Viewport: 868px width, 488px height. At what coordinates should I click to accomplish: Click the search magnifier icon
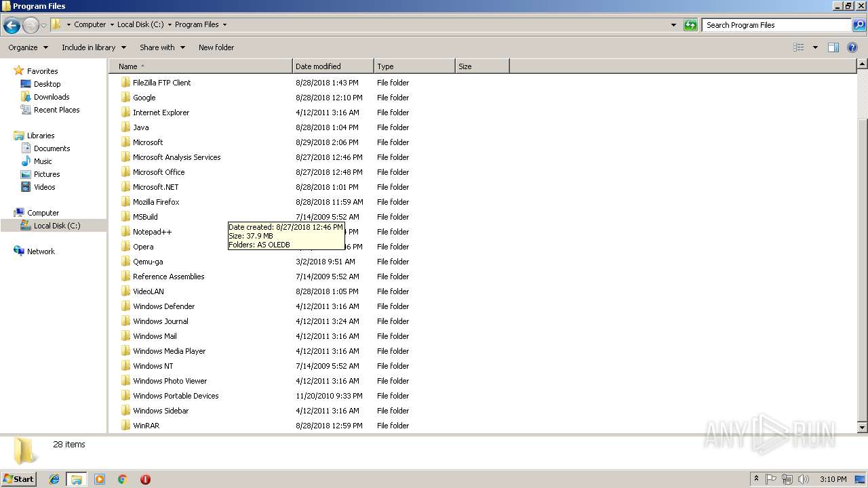[859, 25]
